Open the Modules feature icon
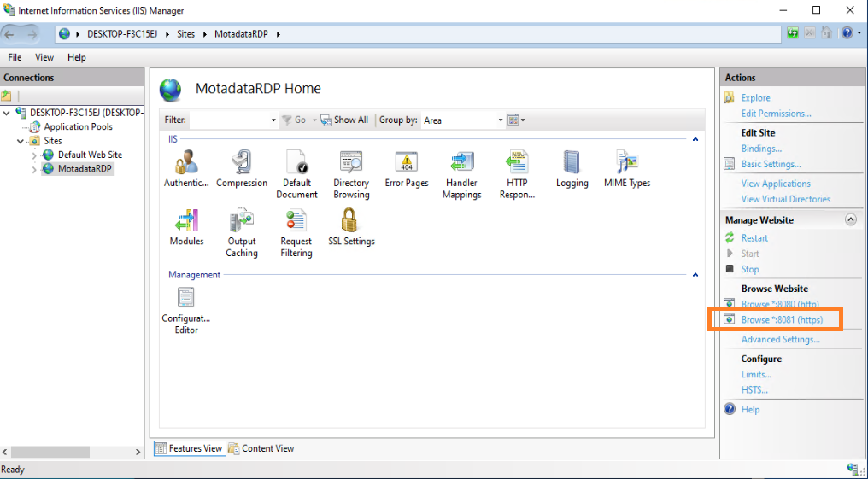The height and width of the screenshot is (479, 868). tap(186, 220)
